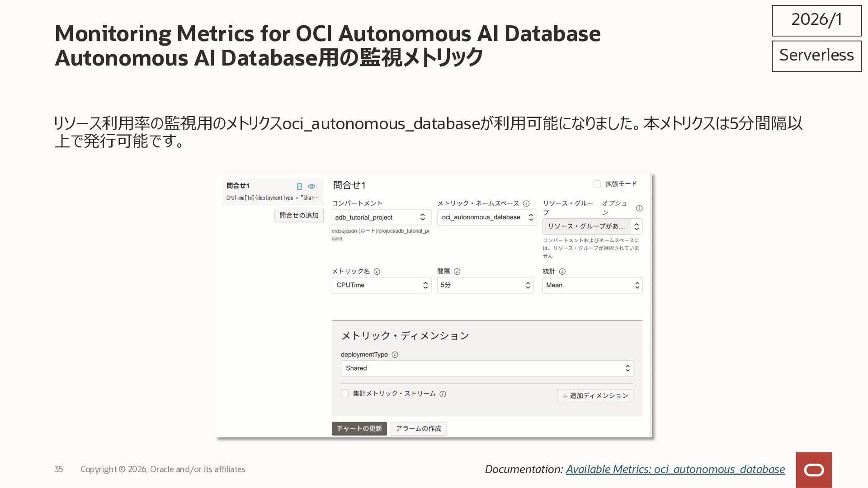The width and height of the screenshot is (868, 488).
Task: Click the trash icon for 問合せ1
Action: click(x=299, y=186)
